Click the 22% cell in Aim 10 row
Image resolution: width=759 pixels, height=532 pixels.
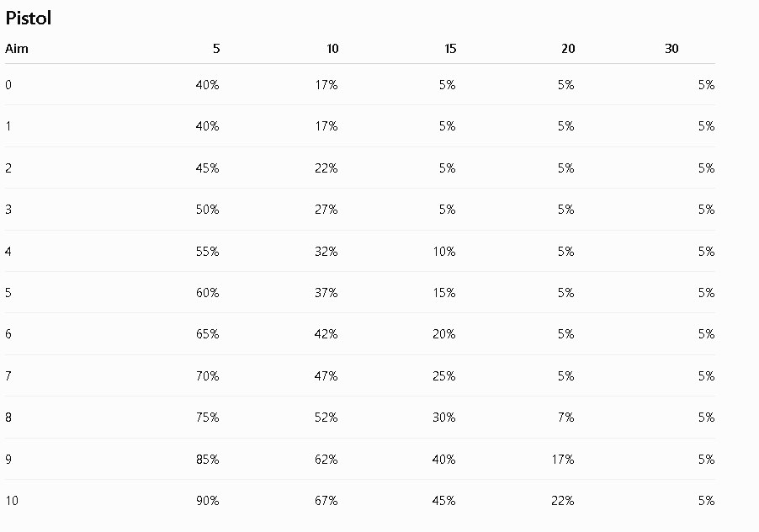pyautogui.click(x=562, y=501)
